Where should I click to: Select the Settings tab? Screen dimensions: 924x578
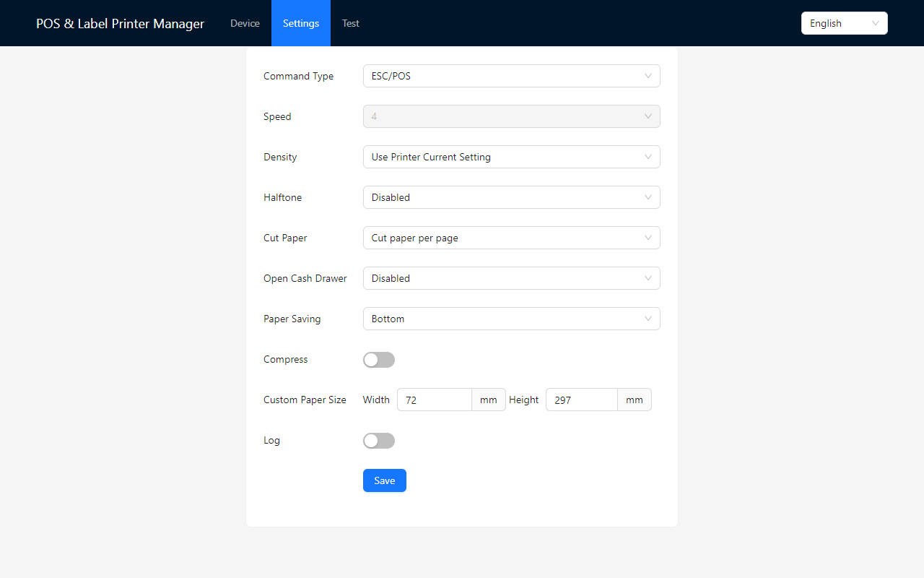300,23
